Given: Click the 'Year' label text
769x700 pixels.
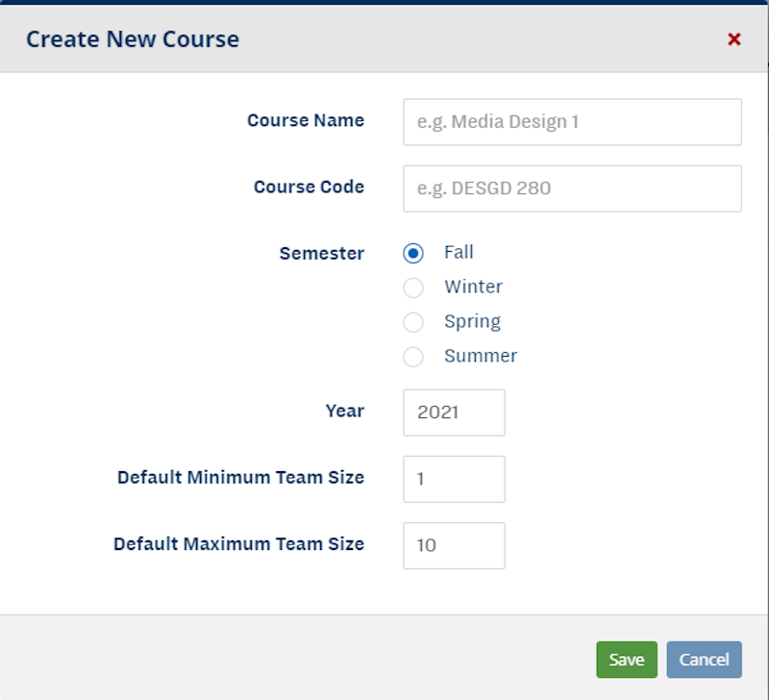Looking at the screenshot, I should 345,412.
